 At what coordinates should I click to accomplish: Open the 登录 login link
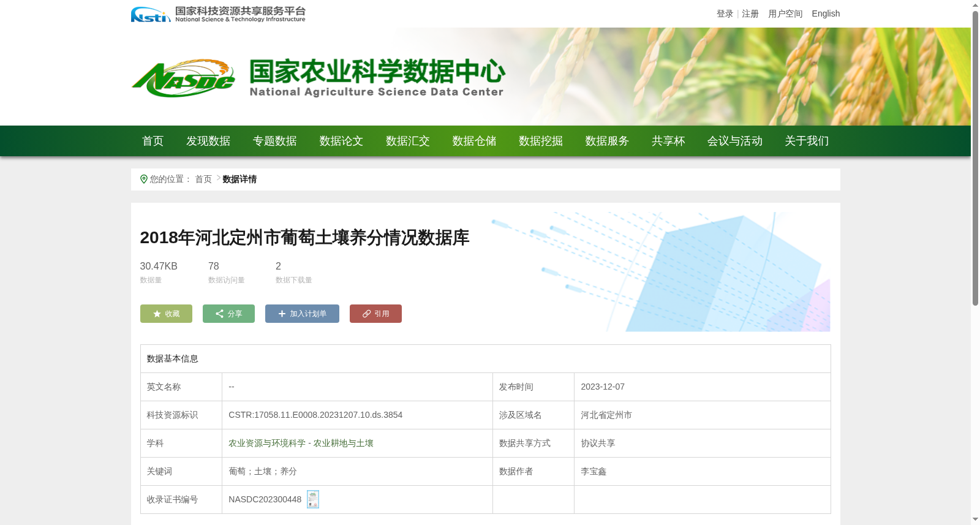coord(725,13)
